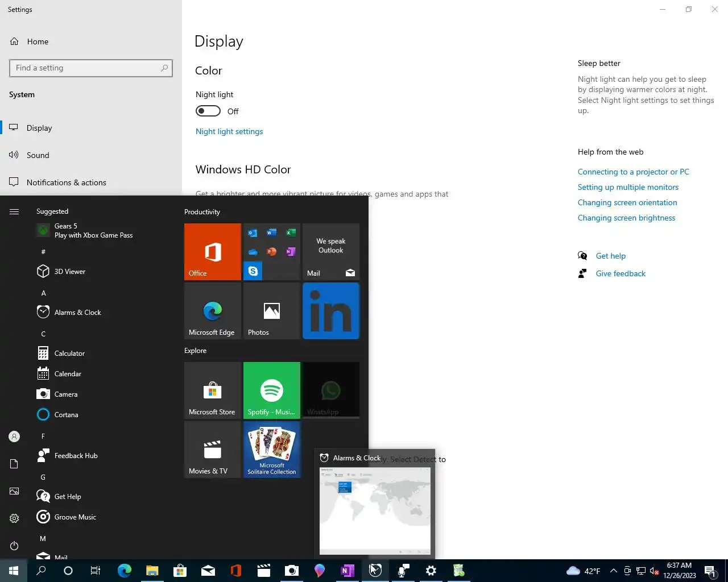Viewport: 728px width, 582px height.
Task: Open Settings from the Start menu rail
Action: (14, 518)
